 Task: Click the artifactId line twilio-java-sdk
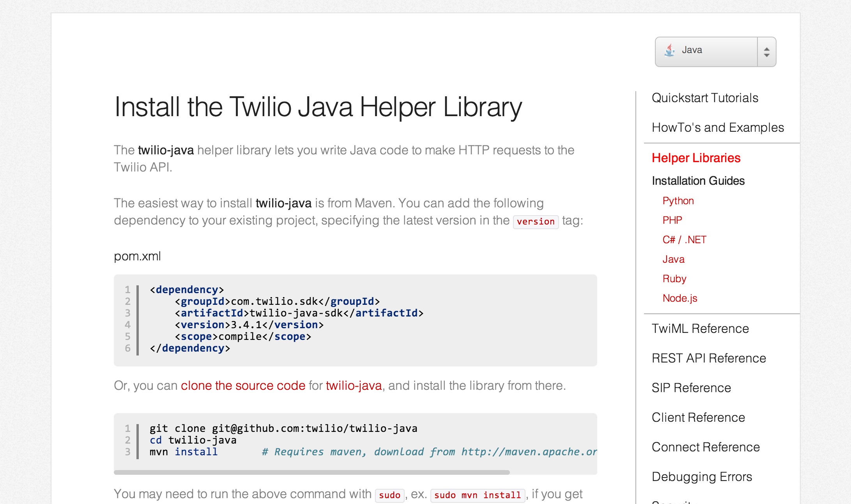pyautogui.click(x=299, y=313)
